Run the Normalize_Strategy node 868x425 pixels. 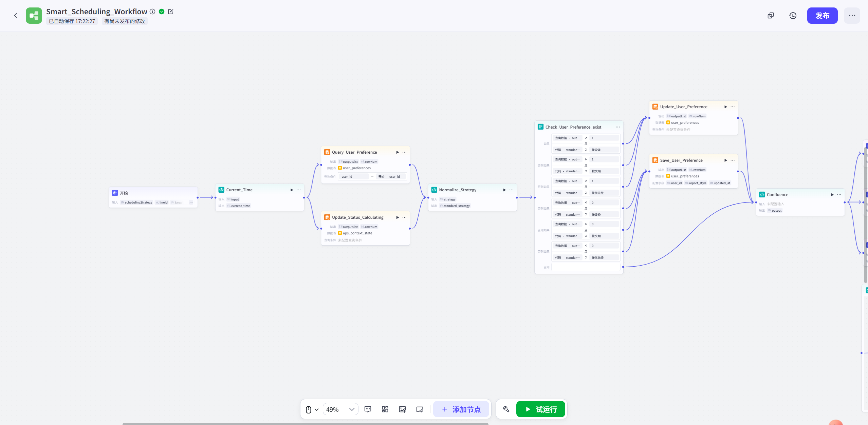(x=504, y=190)
